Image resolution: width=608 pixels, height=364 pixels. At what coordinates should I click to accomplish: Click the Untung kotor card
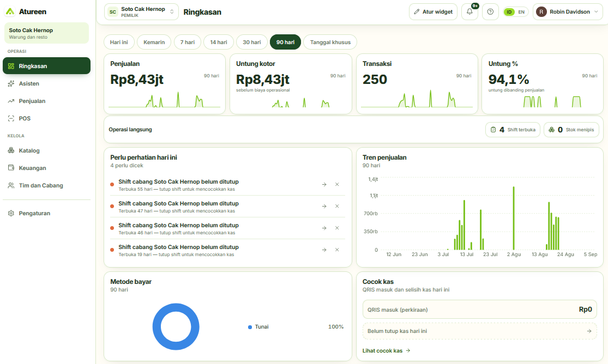pos(291,84)
